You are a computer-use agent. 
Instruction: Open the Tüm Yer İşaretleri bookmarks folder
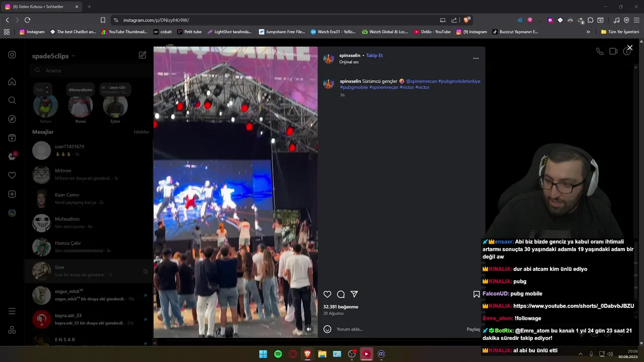620,32
